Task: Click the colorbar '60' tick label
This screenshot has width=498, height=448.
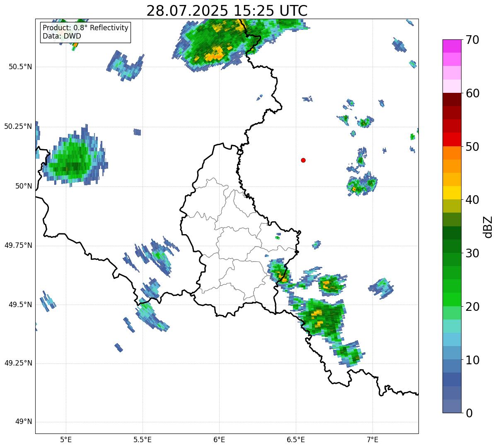Action: point(472,93)
